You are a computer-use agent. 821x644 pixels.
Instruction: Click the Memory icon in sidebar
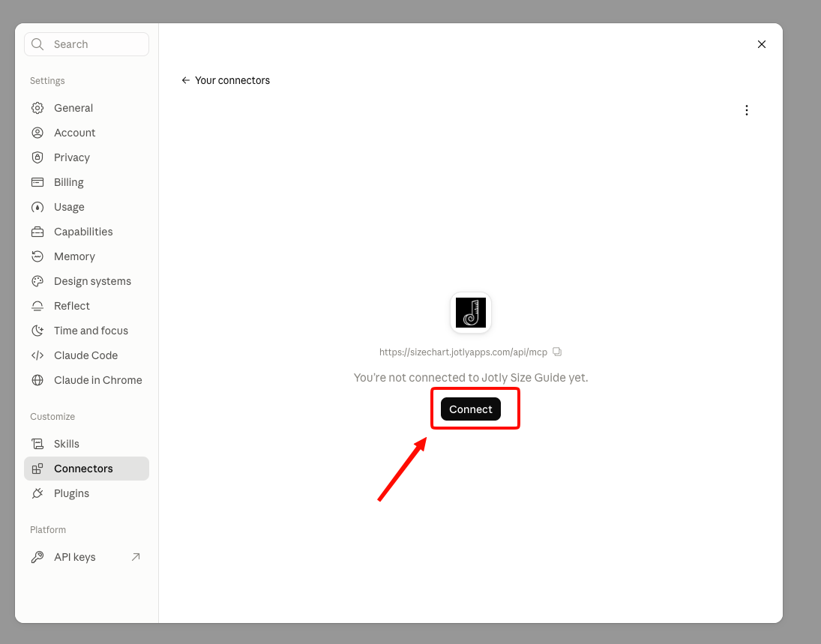point(37,256)
